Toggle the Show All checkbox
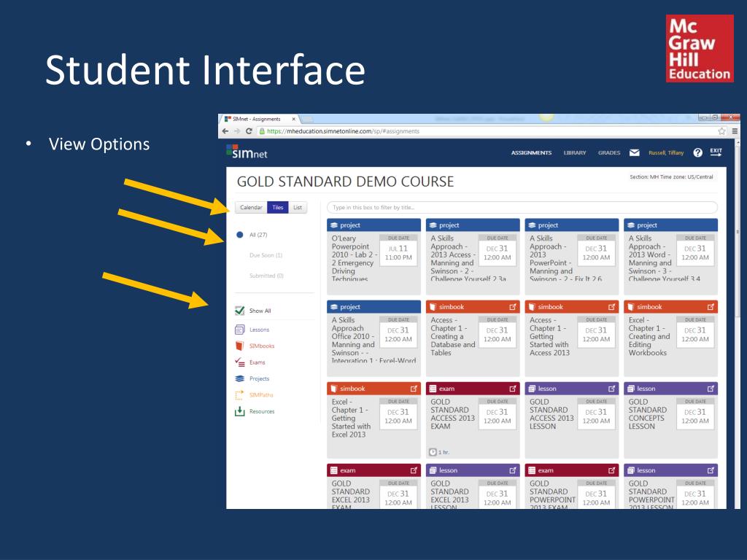Image resolution: width=747 pixels, height=560 pixels. [239, 311]
